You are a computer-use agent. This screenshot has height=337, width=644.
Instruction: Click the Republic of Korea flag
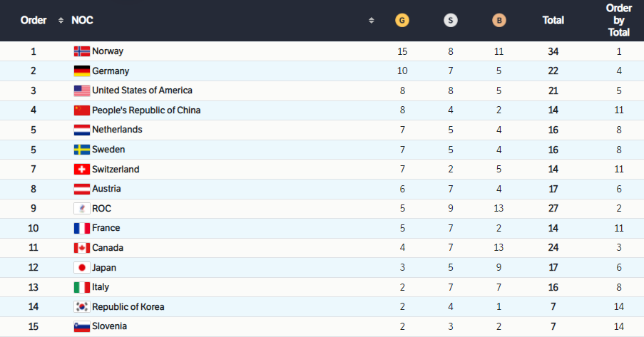pos(82,307)
